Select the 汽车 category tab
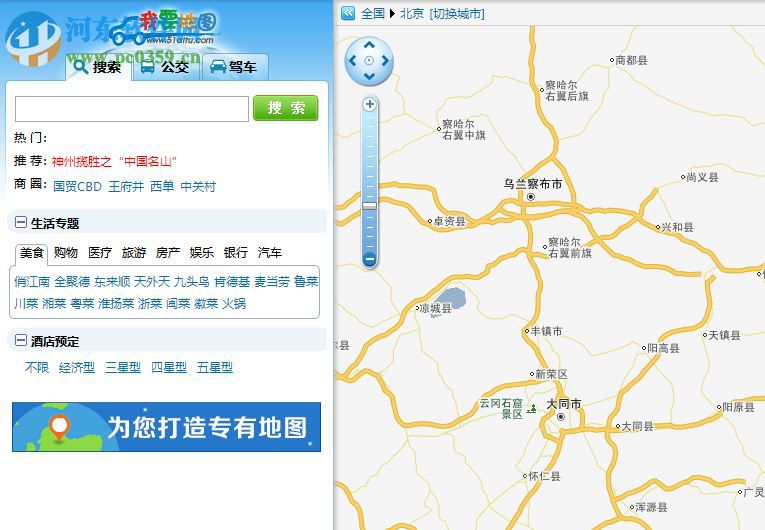 (269, 252)
